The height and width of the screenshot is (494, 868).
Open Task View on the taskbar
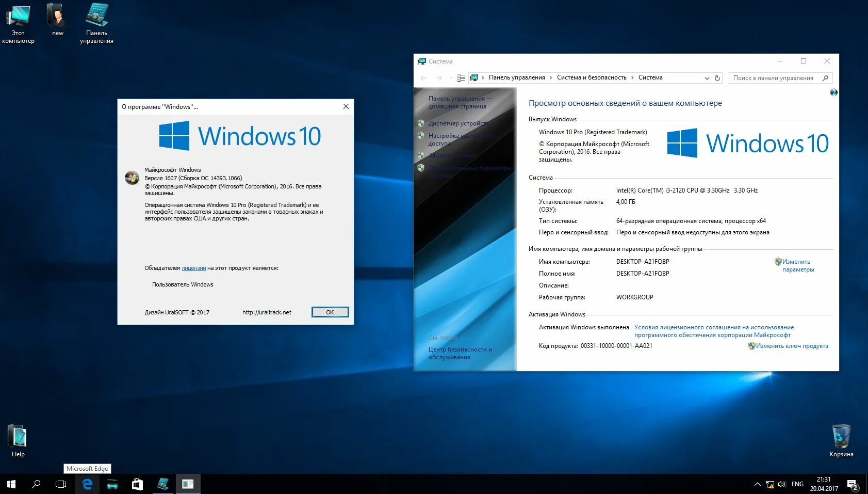61,484
